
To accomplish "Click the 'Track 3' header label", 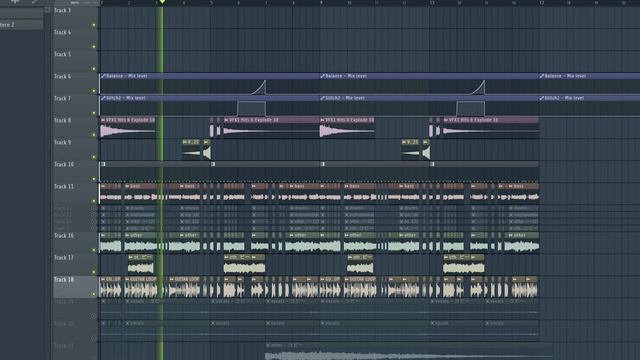I will click(62, 10).
